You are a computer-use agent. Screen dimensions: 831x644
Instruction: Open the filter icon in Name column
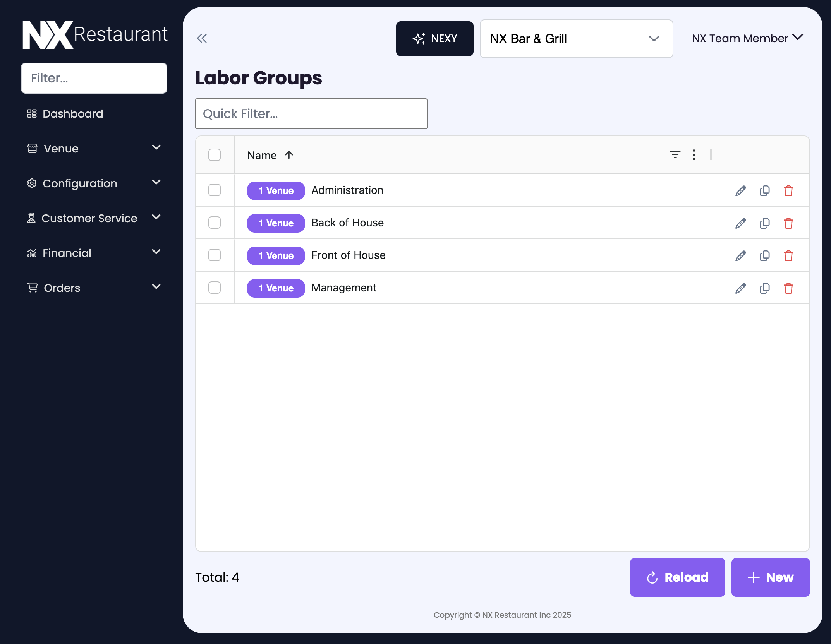click(675, 154)
